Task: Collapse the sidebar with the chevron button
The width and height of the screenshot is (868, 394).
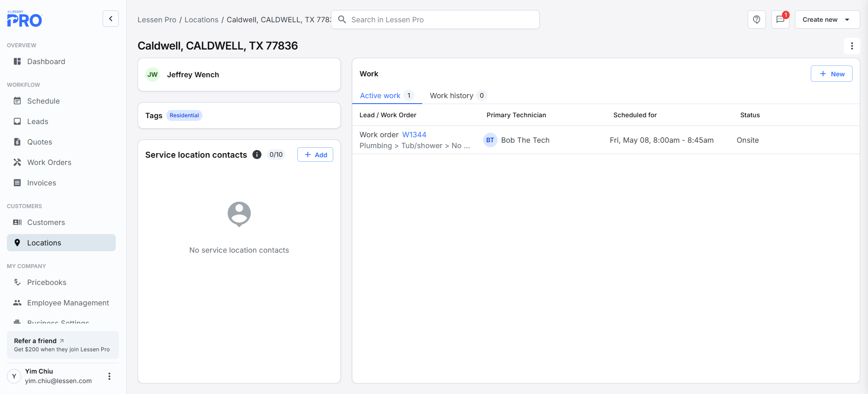Action: tap(111, 19)
